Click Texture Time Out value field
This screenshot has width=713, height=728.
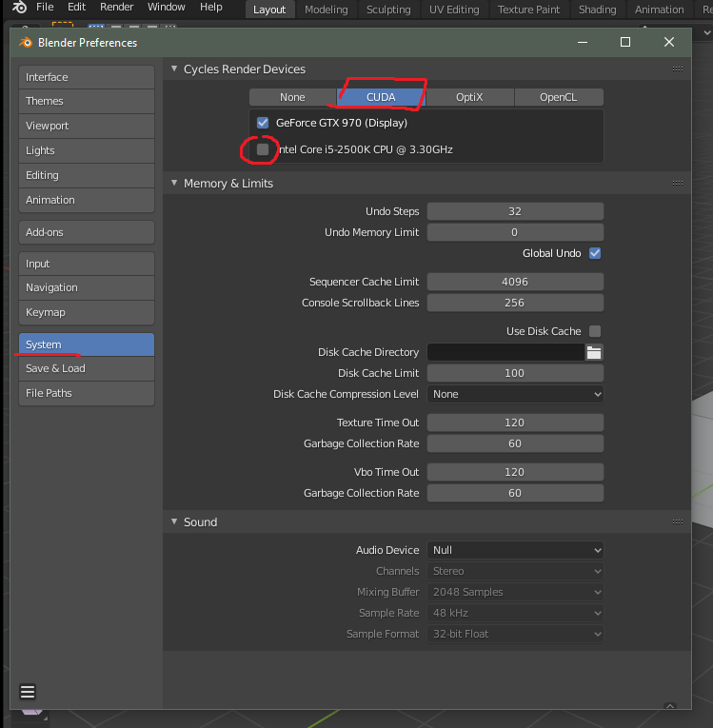click(515, 423)
